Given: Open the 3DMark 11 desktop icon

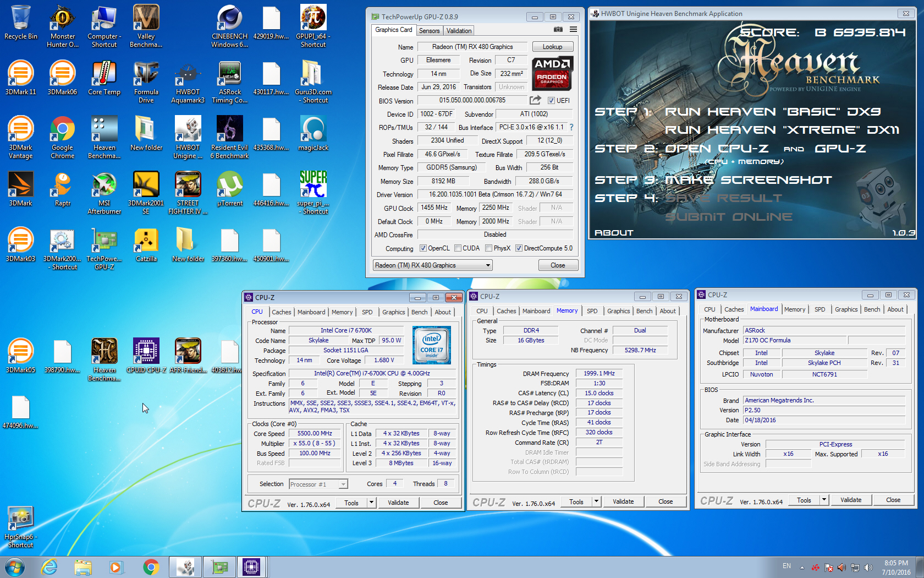Looking at the screenshot, I should [x=20, y=78].
